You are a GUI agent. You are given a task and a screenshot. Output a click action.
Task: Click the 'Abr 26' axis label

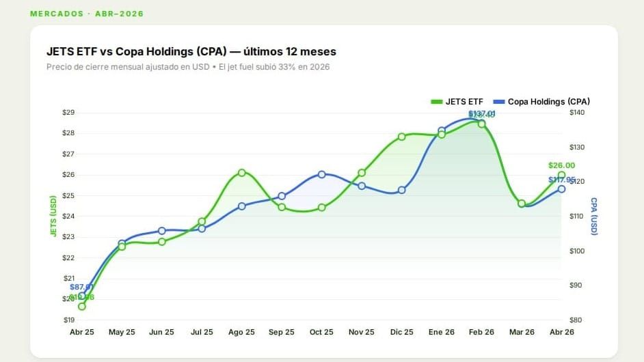562,332
